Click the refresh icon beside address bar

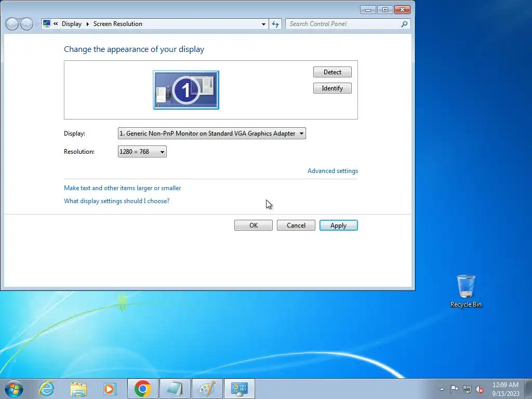coord(275,24)
